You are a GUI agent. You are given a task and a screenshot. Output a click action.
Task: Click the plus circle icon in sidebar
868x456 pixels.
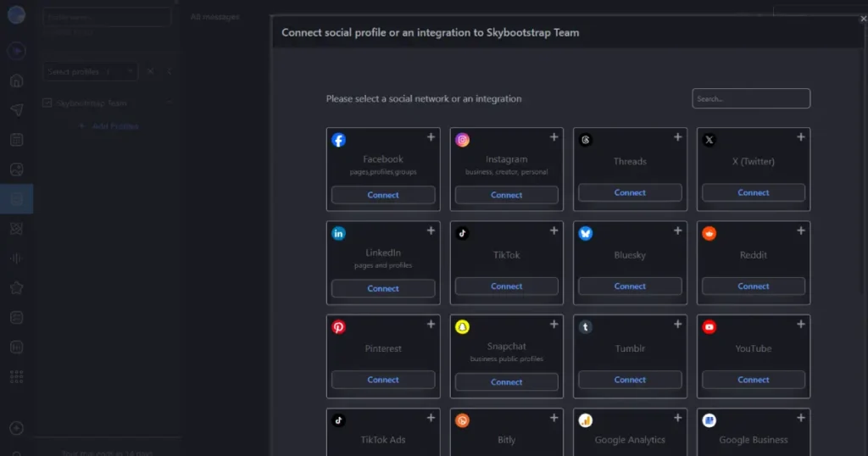(x=17, y=428)
